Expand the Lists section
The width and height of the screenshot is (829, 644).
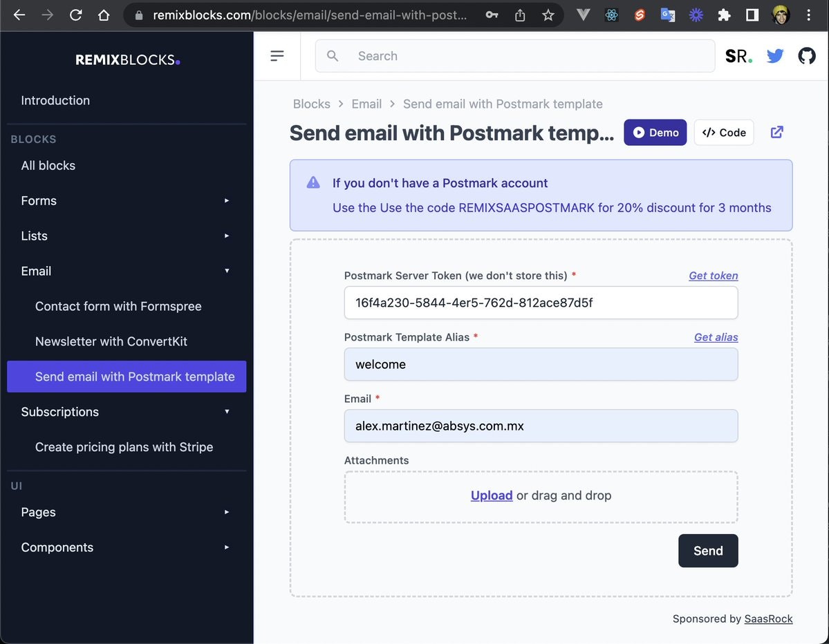click(x=127, y=236)
